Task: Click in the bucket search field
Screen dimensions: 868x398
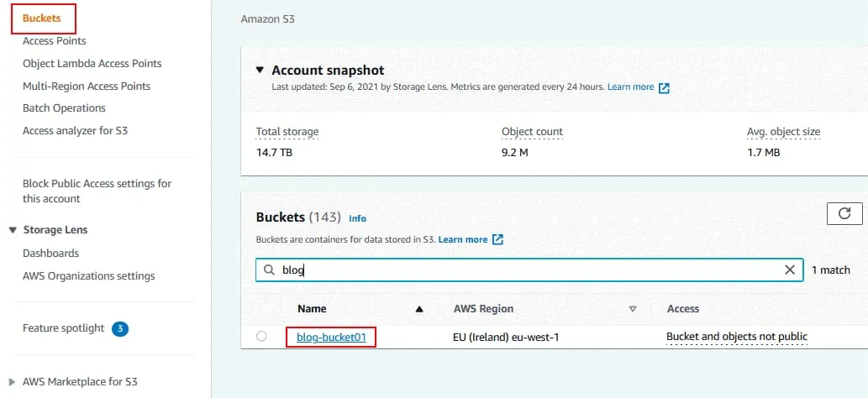Action: click(529, 270)
